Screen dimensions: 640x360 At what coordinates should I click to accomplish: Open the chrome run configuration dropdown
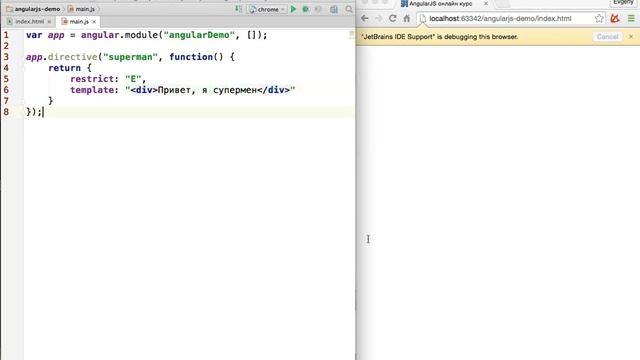tap(267, 9)
